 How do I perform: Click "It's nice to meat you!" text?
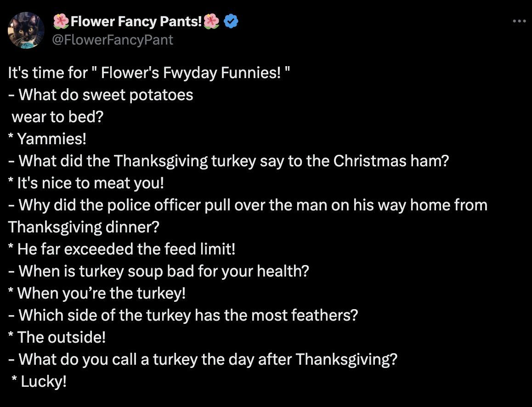(x=86, y=183)
